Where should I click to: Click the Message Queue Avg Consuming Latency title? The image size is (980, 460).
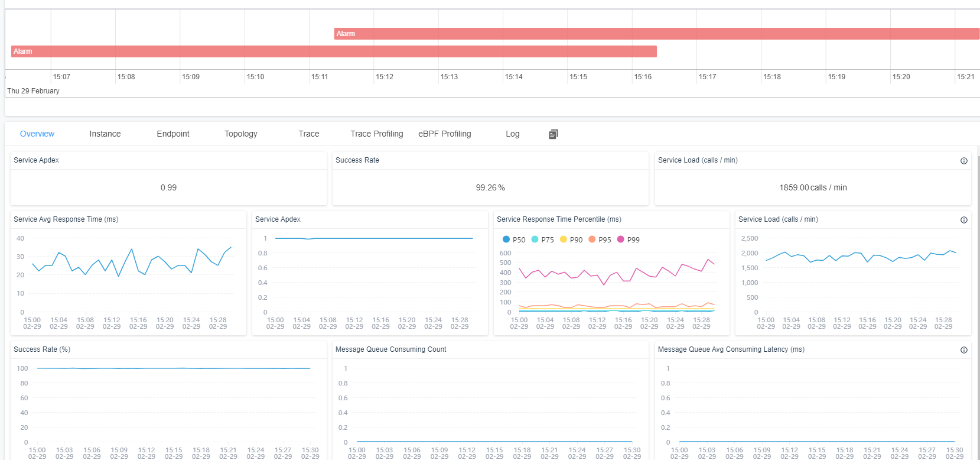click(731, 349)
